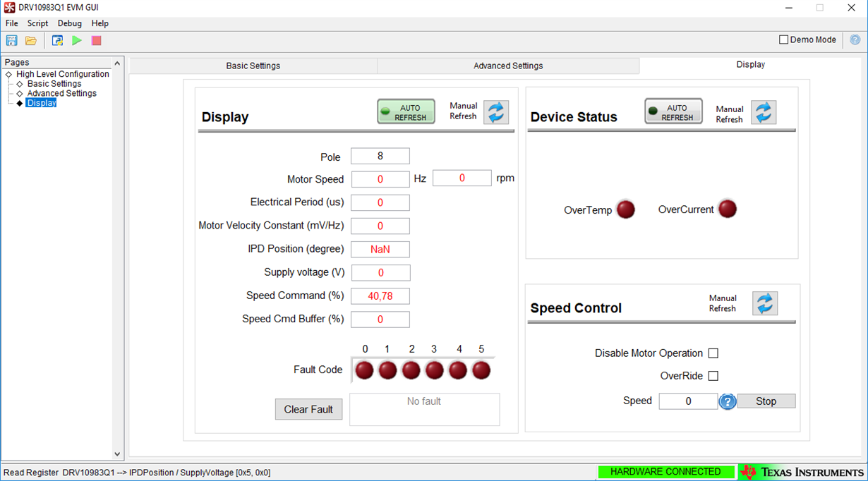Click the Read Register status bar text
868x481 pixels.
point(137,473)
